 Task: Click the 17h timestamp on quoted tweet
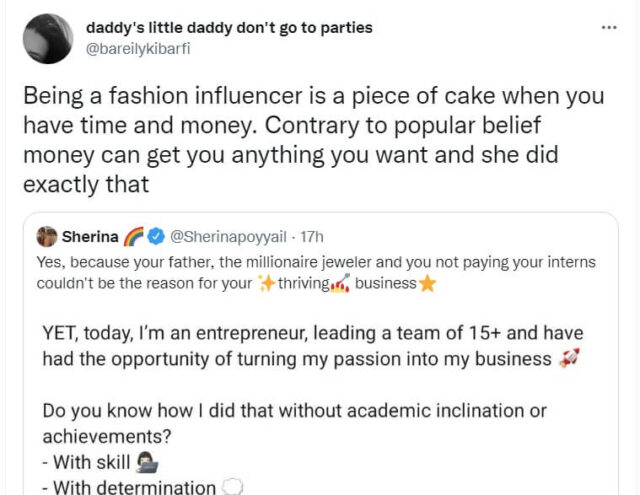(309, 238)
